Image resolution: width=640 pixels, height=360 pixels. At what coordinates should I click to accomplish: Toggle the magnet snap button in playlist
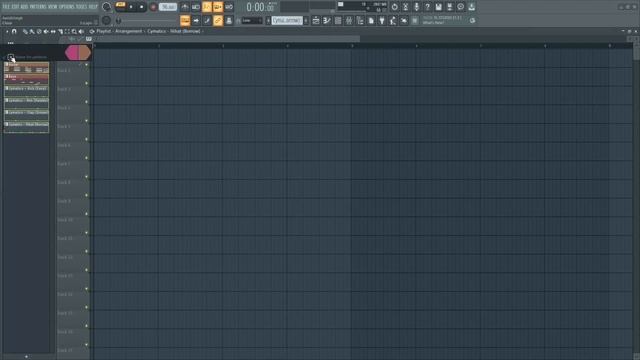pos(14,31)
